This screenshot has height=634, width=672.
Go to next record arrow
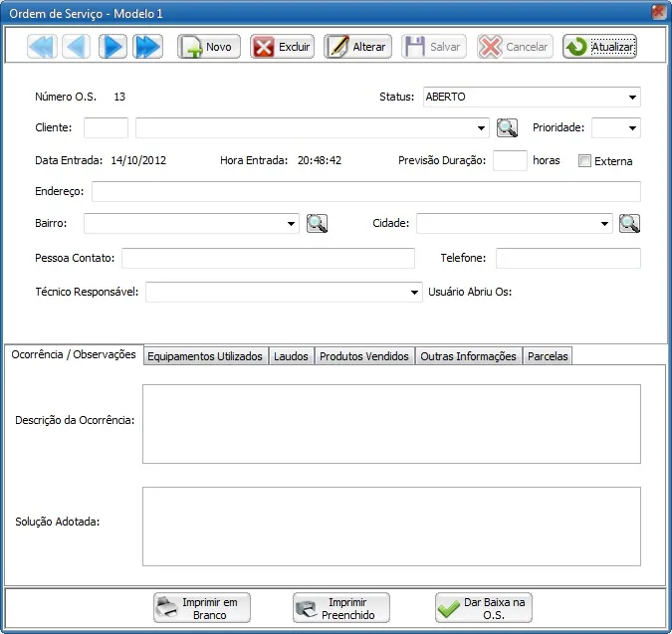112,46
